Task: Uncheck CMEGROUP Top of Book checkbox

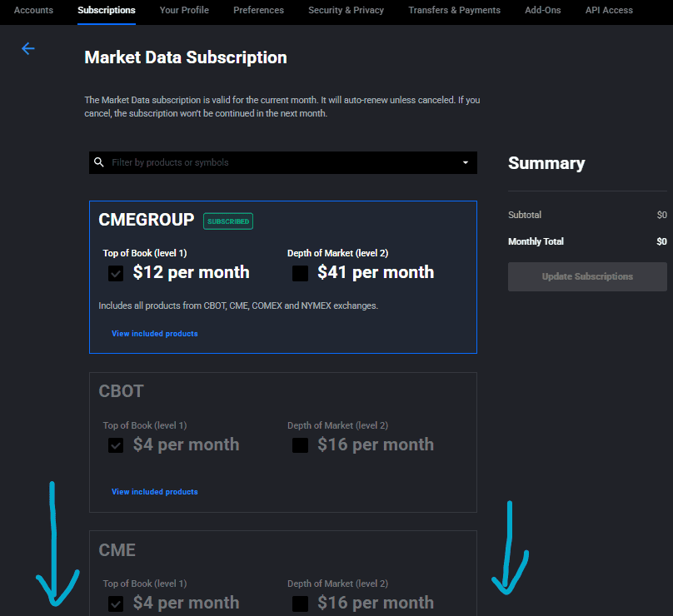Action: 116,273
